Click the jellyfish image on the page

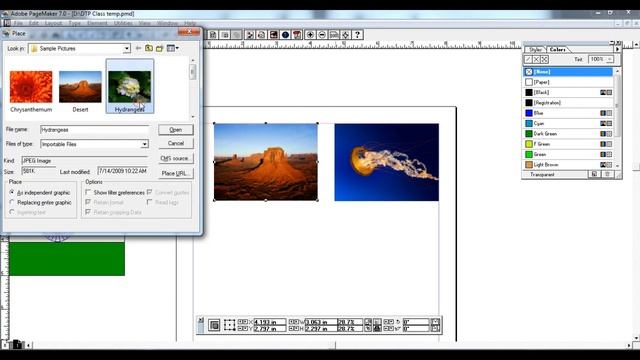click(387, 162)
